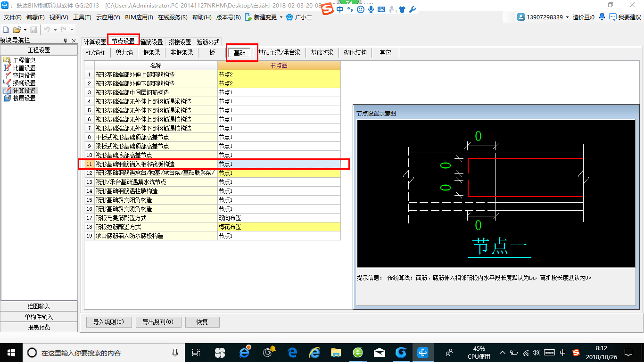Click the 我要建议 link
Image resolution: width=644 pixels, height=362 pixels.
pyautogui.click(x=629, y=17)
